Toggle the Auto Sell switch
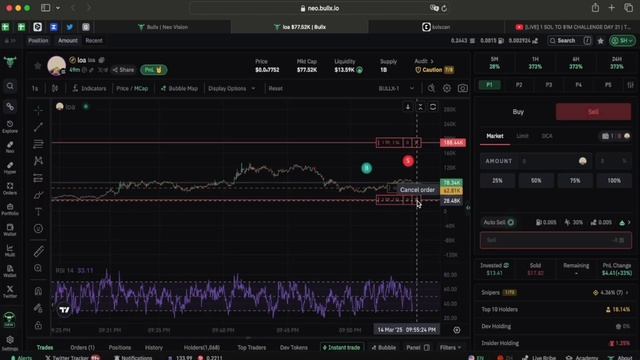This screenshot has height=360, width=640. (510, 222)
